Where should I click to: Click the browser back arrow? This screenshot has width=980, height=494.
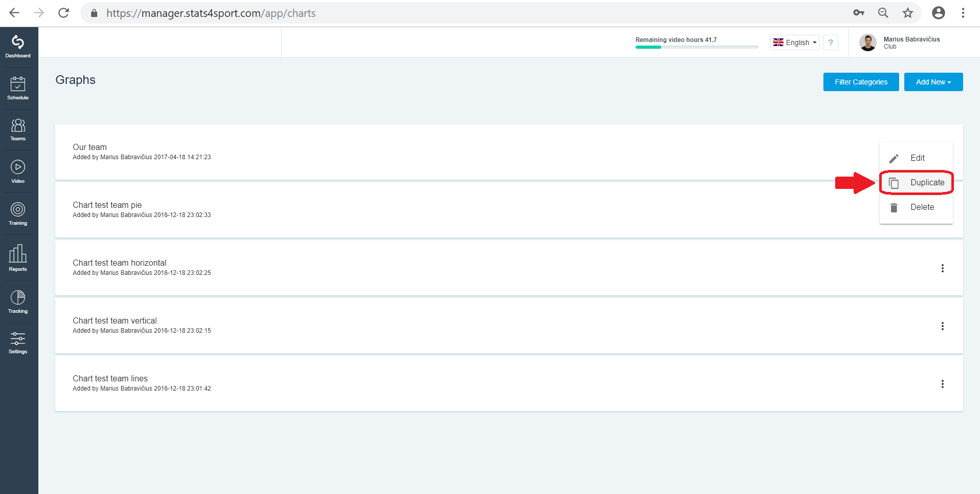14,13
